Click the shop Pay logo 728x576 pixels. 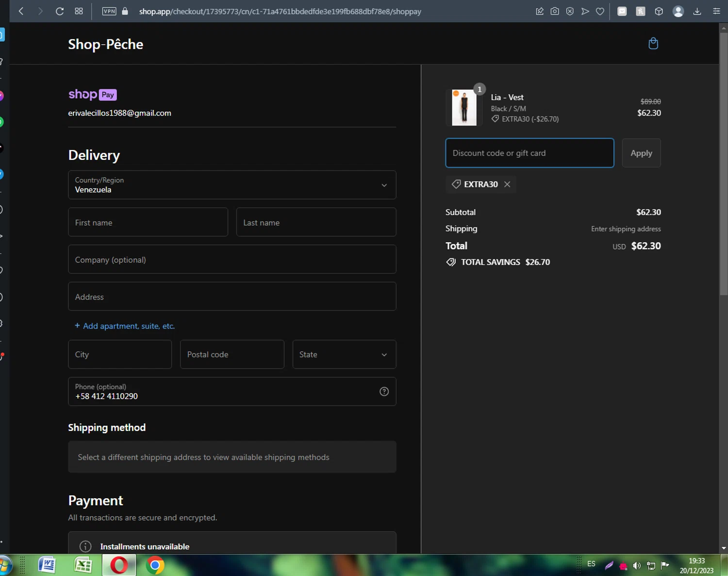coord(92,94)
